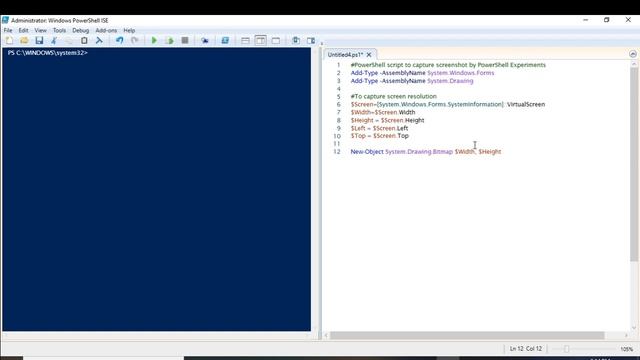Image resolution: width=640 pixels, height=360 pixels.
Task: Click the 'Ln 12 Col 12' status bar entry
Action: click(526, 349)
